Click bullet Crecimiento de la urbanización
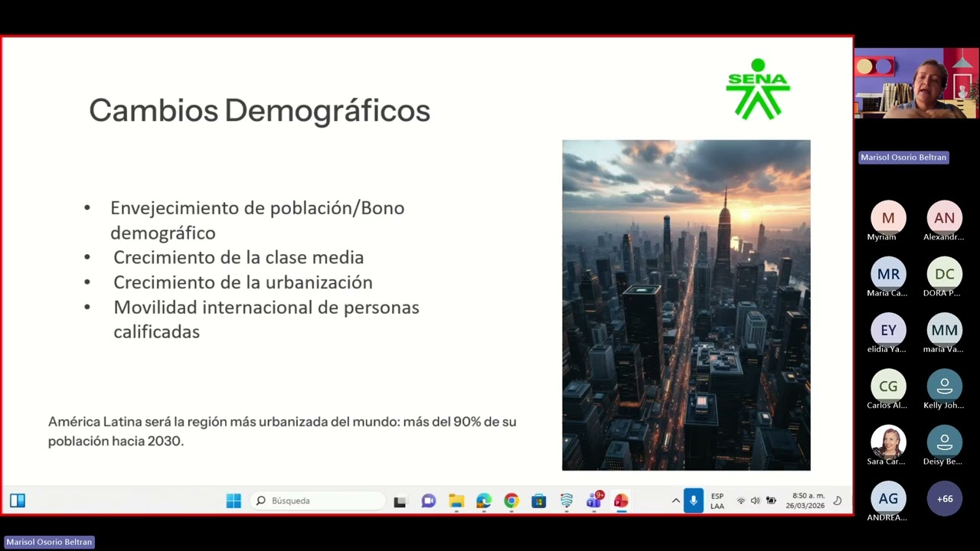 pos(243,282)
